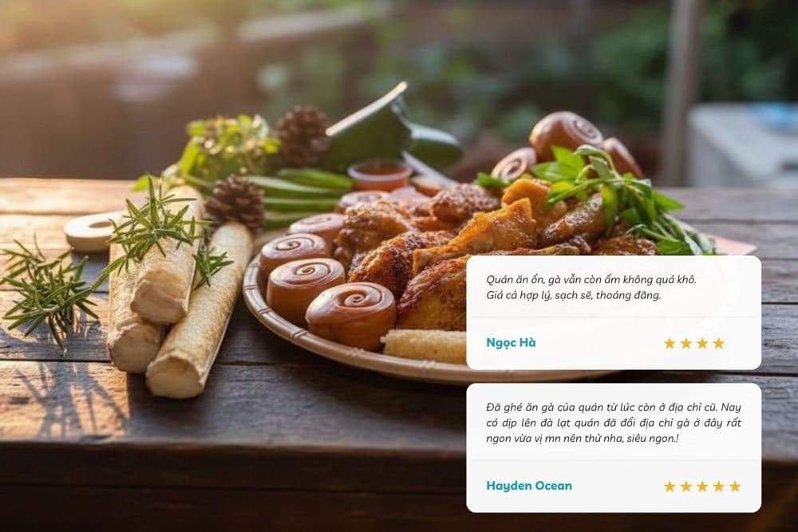Click the third star in Hayden Ocean's rating
This screenshot has width=798, height=532.
(702, 487)
